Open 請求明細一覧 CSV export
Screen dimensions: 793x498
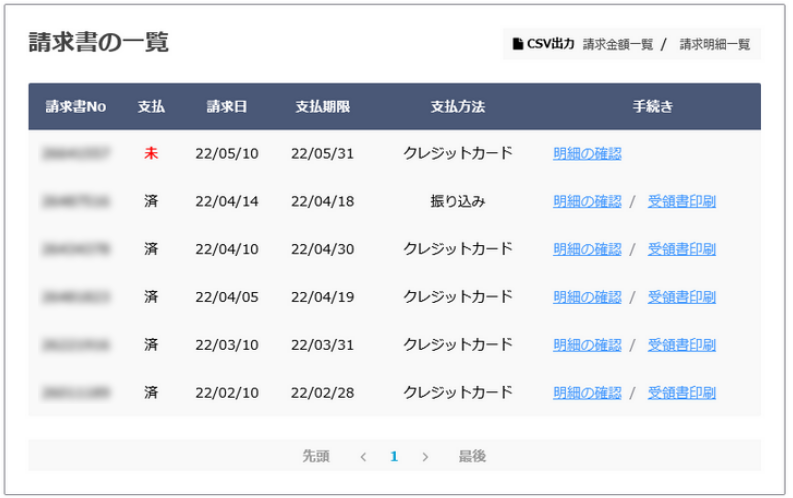tap(715, 44)
